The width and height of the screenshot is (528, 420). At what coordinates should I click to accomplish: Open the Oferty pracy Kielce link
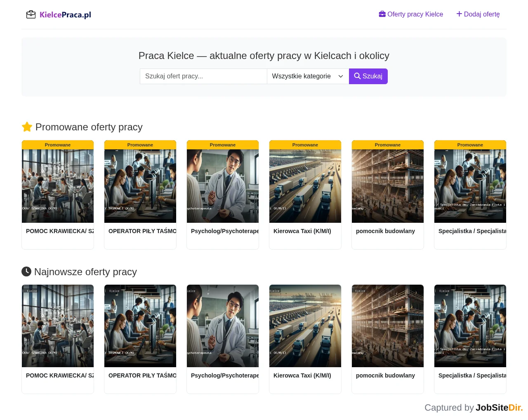tap(411, 14)
